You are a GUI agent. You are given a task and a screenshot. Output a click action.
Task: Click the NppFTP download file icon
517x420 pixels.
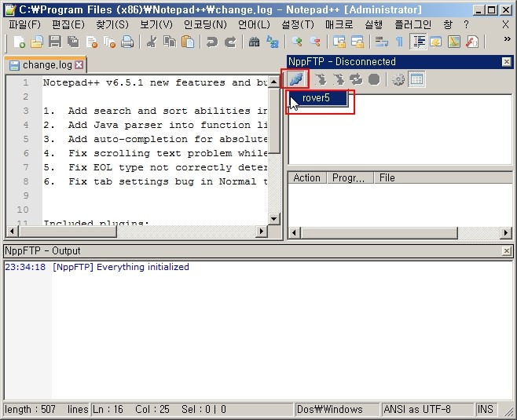tap(321, 79)
